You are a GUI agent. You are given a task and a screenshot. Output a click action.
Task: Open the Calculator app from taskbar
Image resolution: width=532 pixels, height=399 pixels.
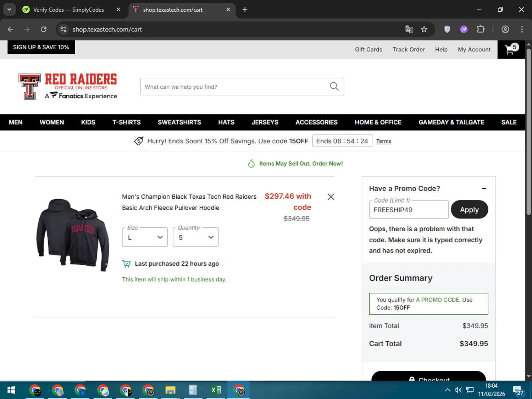tap(193, 390)
